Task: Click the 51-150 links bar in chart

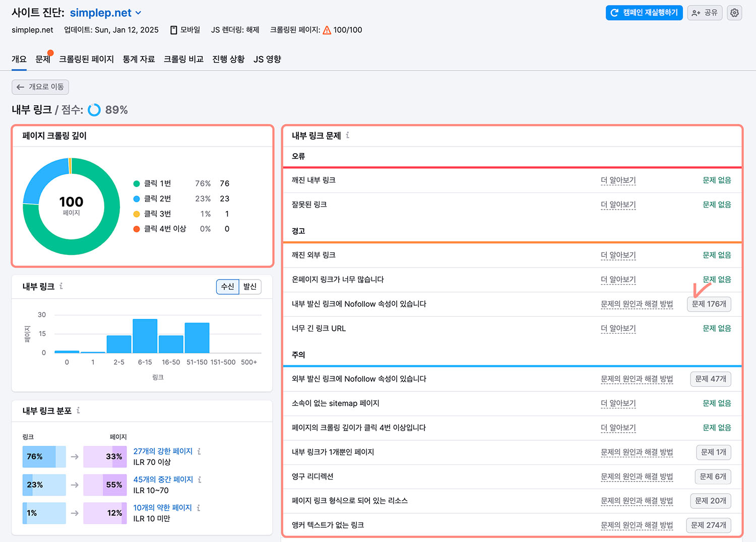Action: pyautogui.click(x=197, y=338)
